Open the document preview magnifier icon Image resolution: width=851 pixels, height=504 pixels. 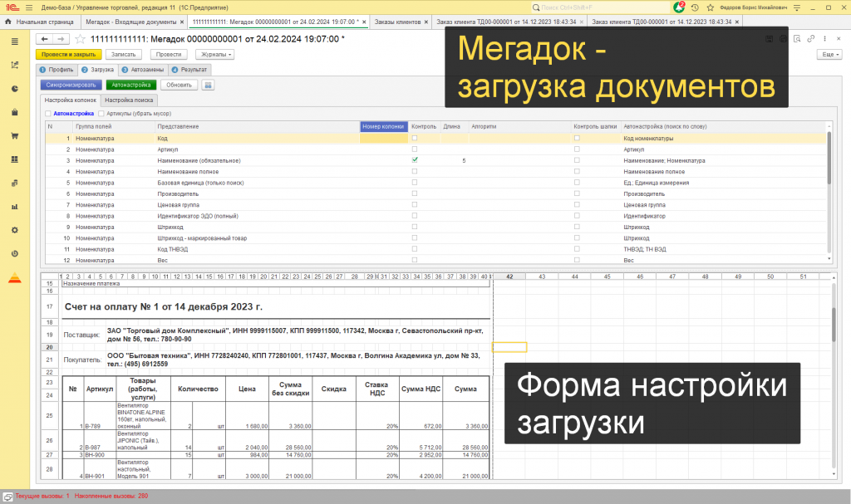[x=797, y=39]
